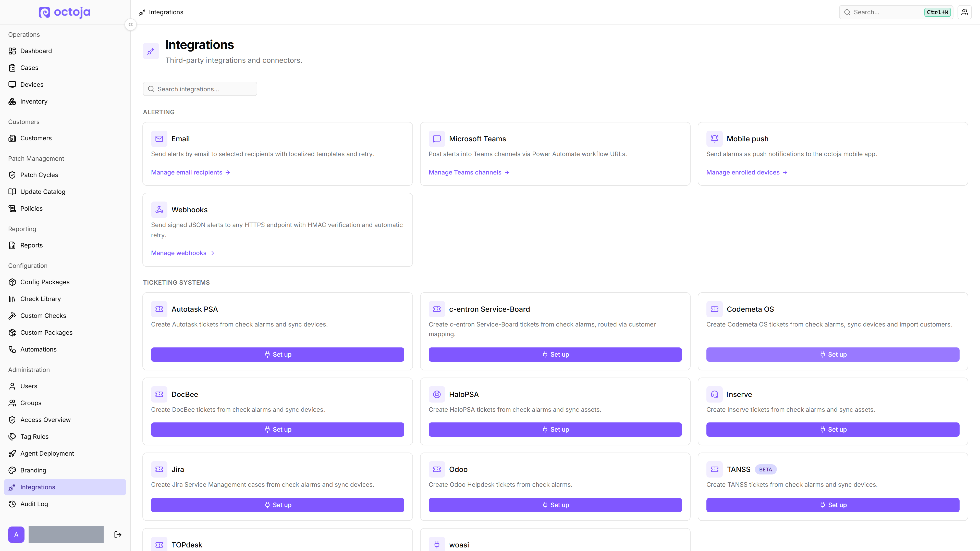Click the Audit Log history icon
Image resolution: width=980 pixels, height=551 pixels.
tap(12, 504)
